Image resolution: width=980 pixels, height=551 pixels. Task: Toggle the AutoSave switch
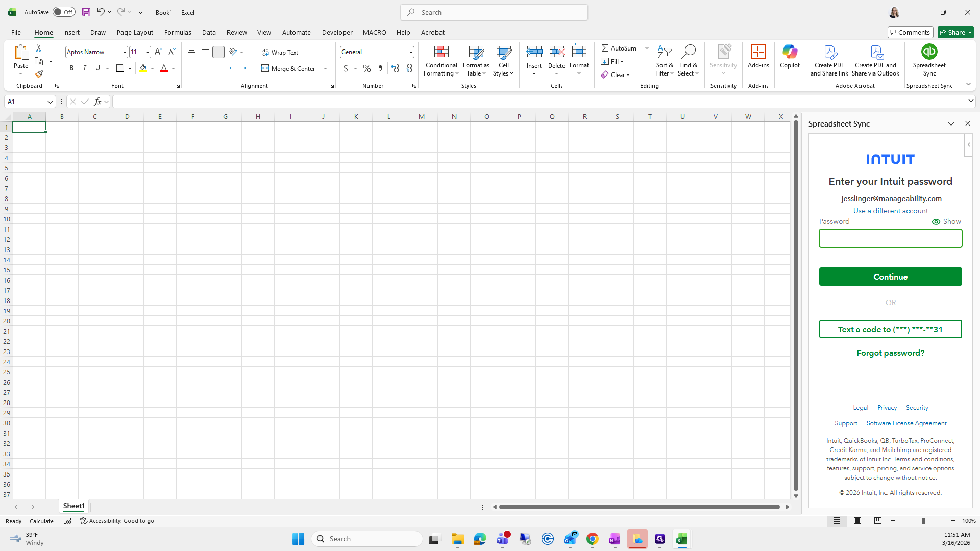64,12
